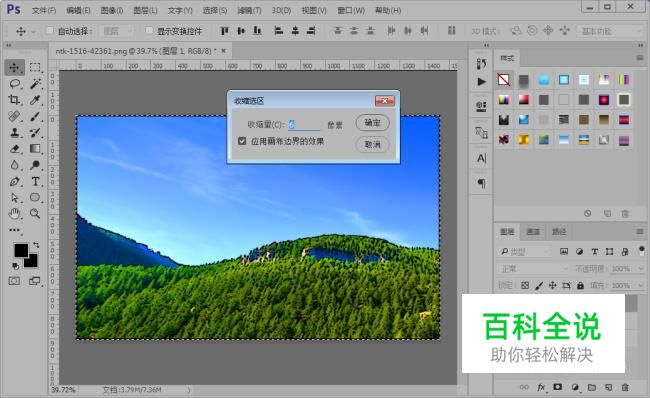Open the opacity 100% dropdown
This screenshot has height=398, width=650.
point(641,269)
